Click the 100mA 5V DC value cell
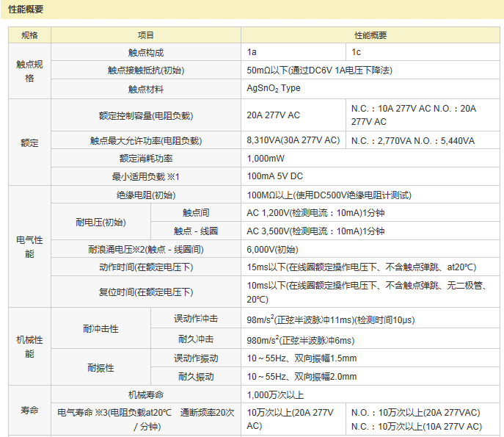 pyautogui.click(x=275, y=177)
